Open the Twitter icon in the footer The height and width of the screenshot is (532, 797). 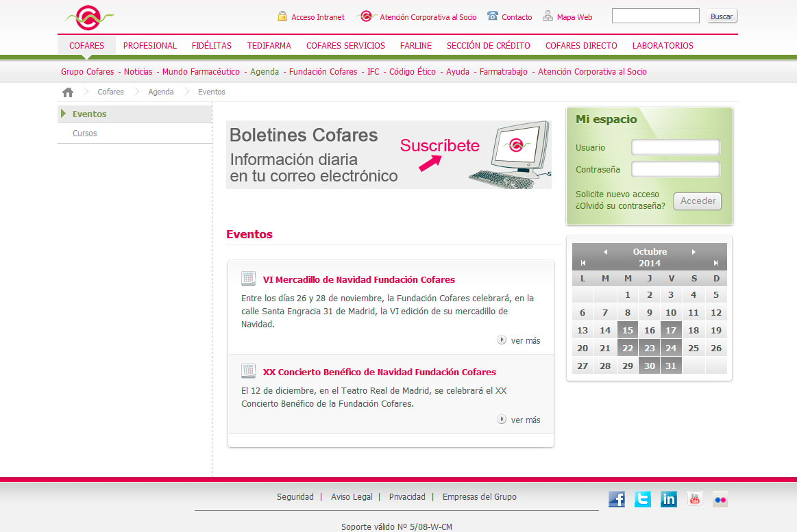(642, 499)
